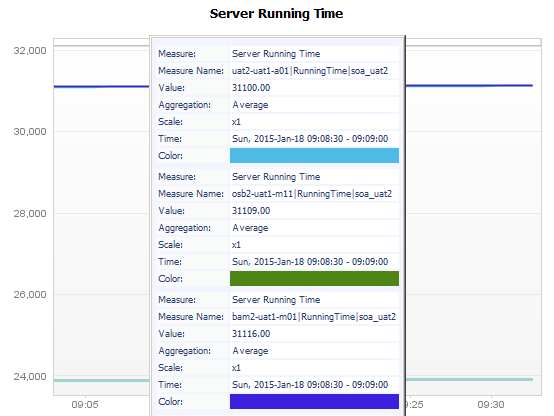The image size is (554, 416).
Task: Select measure name bam2-uat1-m01|RunningTime|soa_uat2
Action: point(314,317)
